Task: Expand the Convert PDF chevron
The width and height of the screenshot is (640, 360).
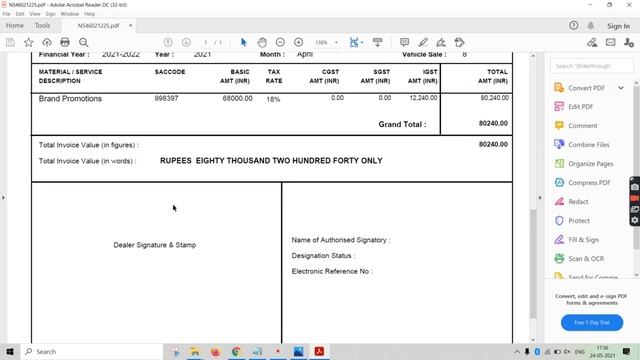Action: [x=621, y=88]
